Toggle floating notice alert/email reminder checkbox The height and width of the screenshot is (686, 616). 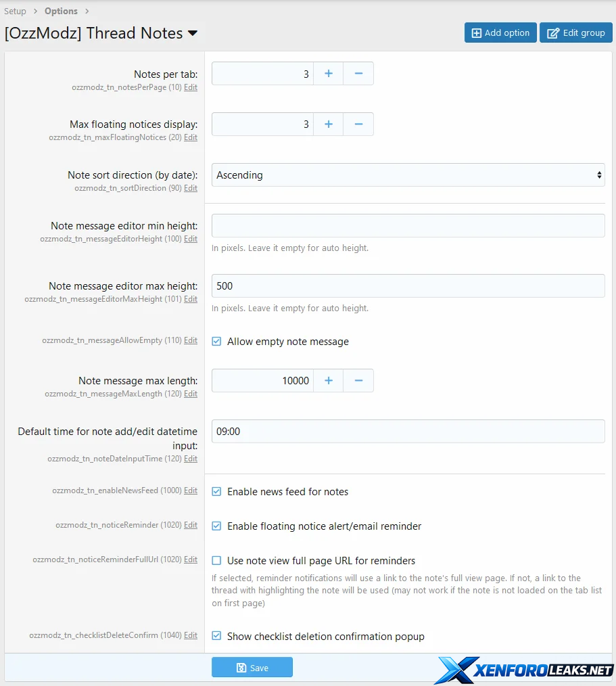(x=216, y=526)
